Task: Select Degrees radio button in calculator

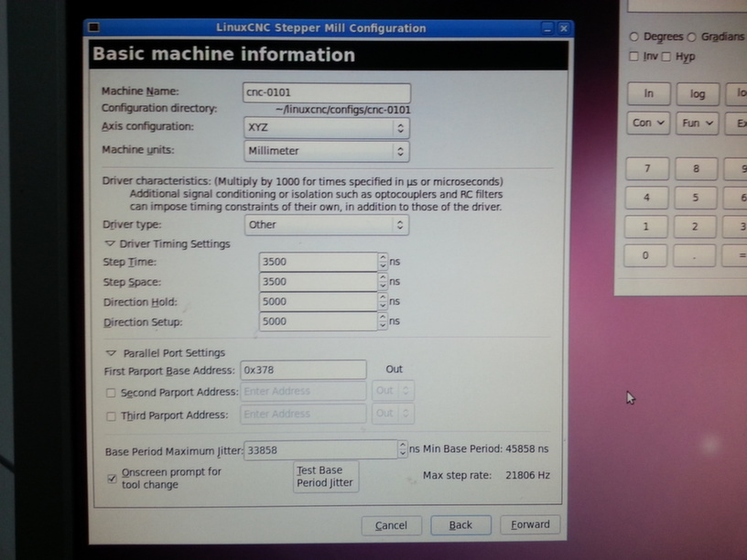Action: point(633,37)
